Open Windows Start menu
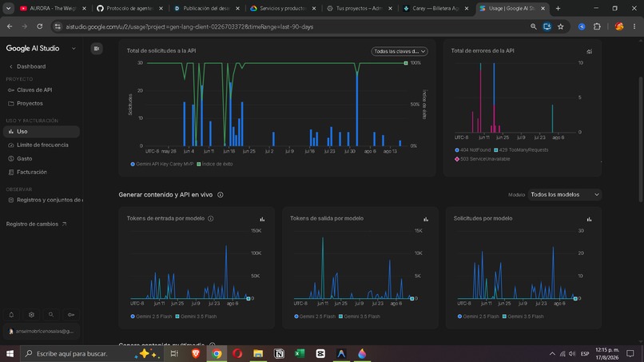The height and width of the screenshot is (362, 644). click(10, 353)
